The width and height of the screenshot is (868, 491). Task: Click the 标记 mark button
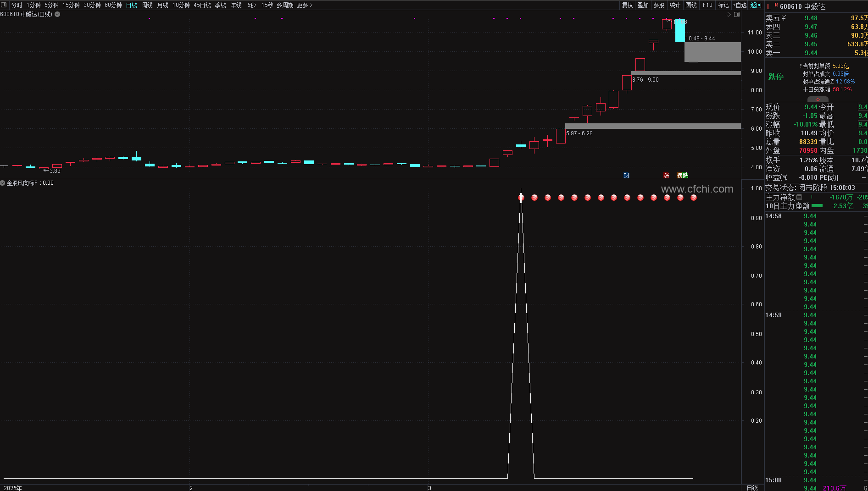tap(723, 5)
